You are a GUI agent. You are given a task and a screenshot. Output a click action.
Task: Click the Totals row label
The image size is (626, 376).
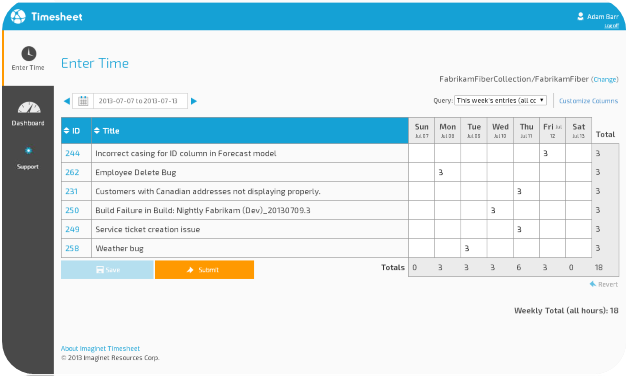(x=393, y=267)
